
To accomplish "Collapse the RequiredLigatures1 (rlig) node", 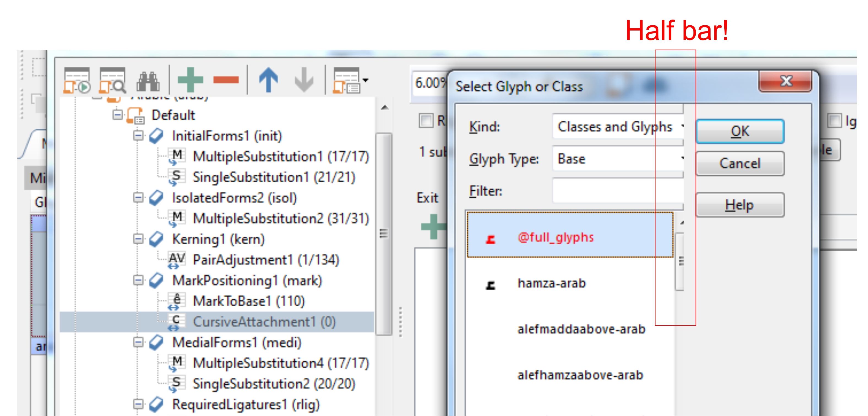I will 138,404.
